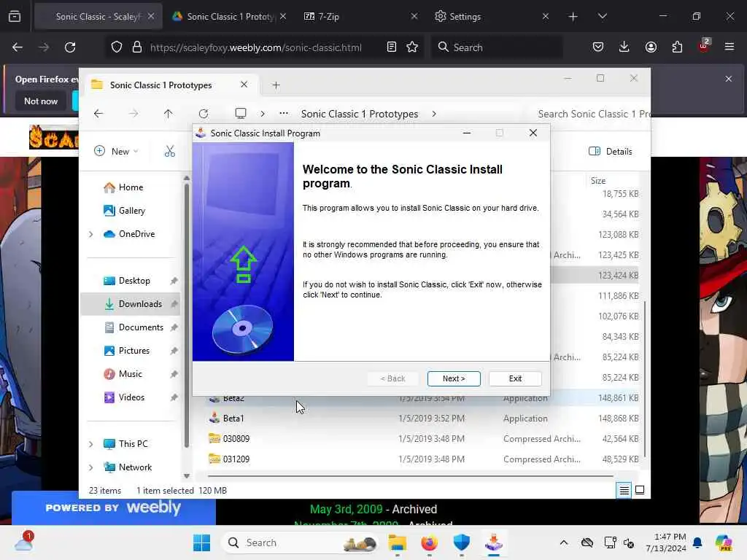747x560 pixels.
Task: Open Firefox hamburger application menu
Action: point(729,47)
